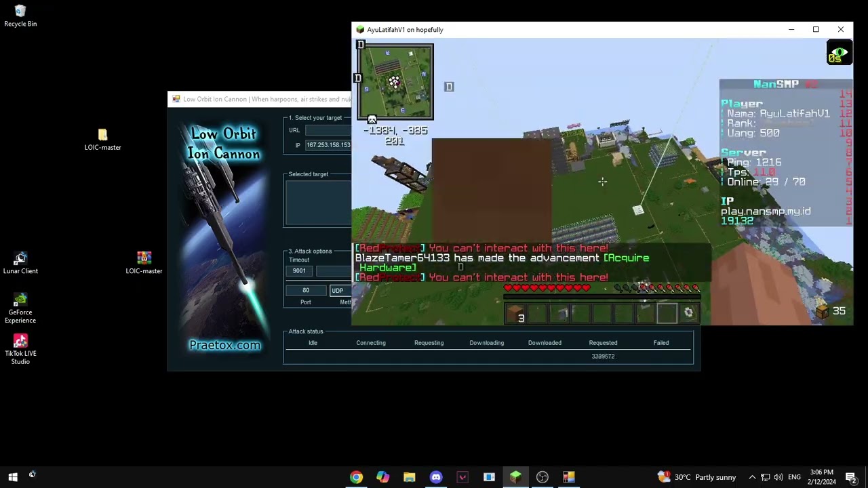The height and width of the screenshot is (488, 868).
Task: Open the Recycle Bin desktop icon
Action: 20,16
